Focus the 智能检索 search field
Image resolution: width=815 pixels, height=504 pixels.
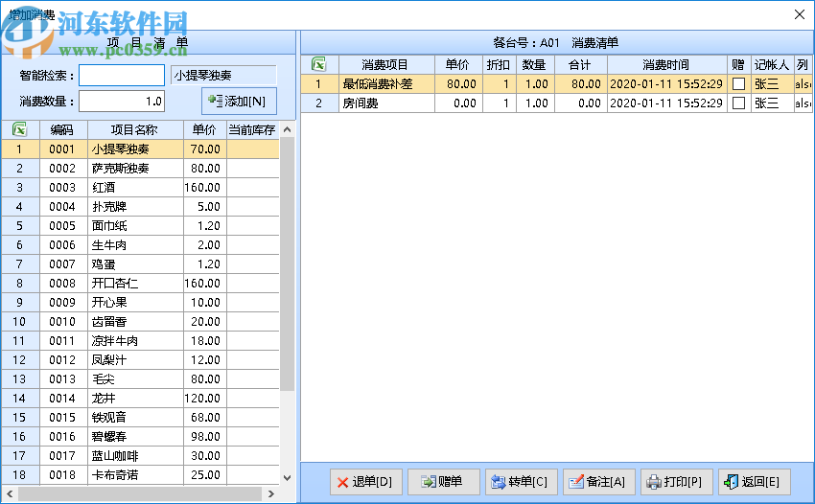point(122,76)
